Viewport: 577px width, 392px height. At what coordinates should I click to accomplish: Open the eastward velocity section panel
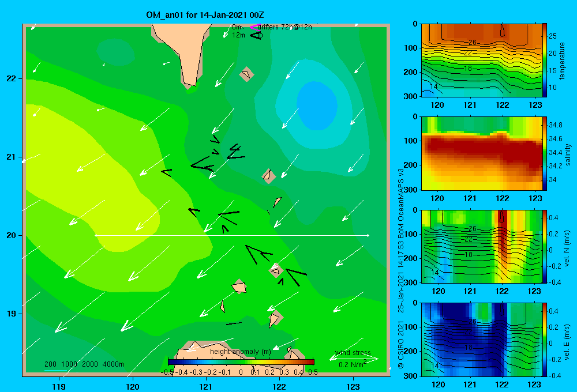[x=481, y=340]
